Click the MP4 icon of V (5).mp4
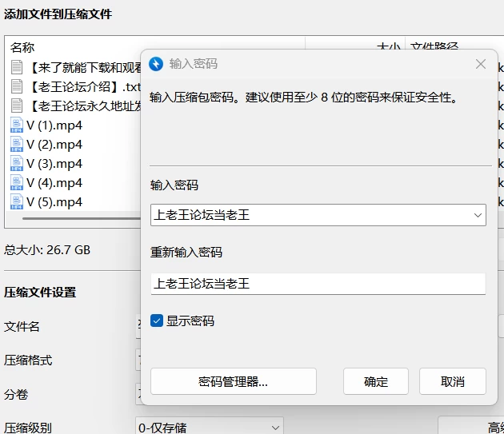This screenshot has height=434, width=504. coord(17,202)
